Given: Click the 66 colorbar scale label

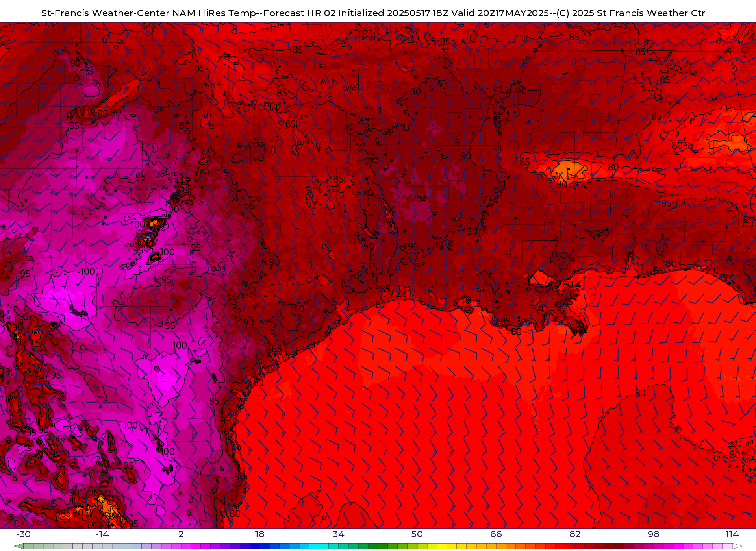Looking at the screenshot, I should tap(496, 534).
